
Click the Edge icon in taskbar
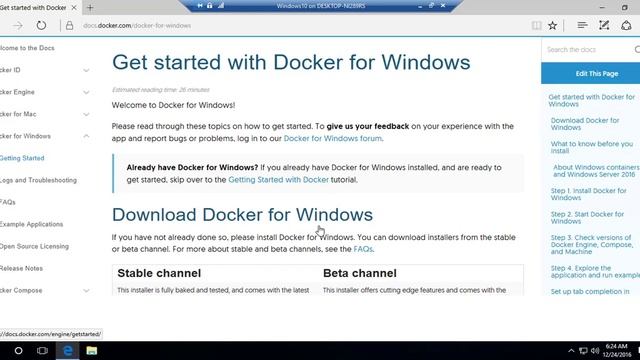[x=67, y=351]
